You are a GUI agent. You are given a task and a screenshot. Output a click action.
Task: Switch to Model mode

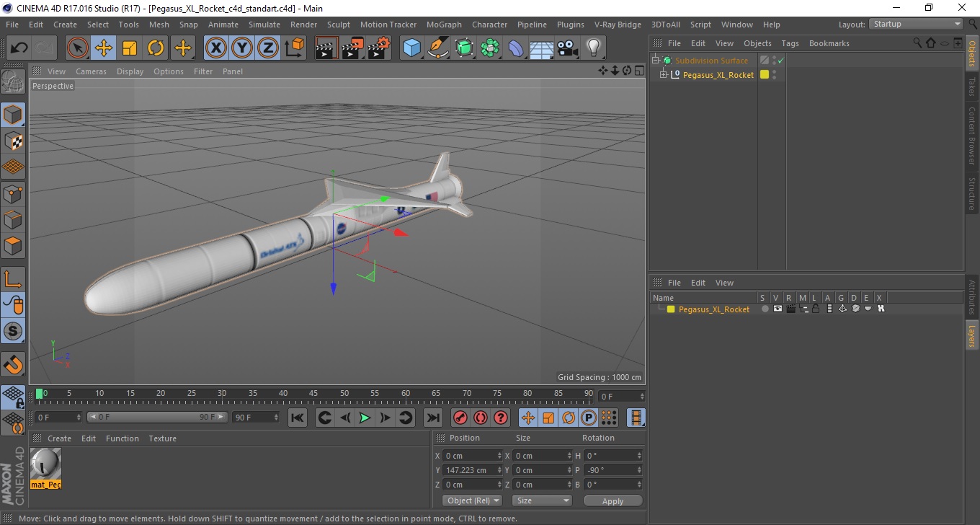click(13, 115)
